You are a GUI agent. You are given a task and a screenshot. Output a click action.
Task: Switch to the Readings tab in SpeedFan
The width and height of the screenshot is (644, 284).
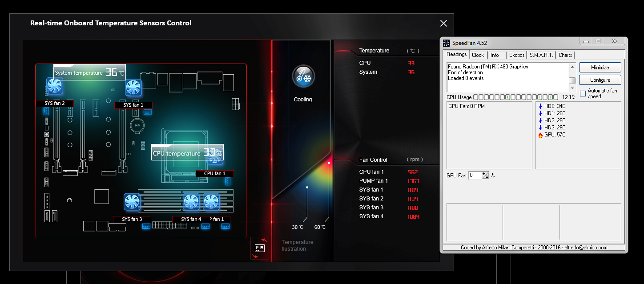[x=457, y=55]
